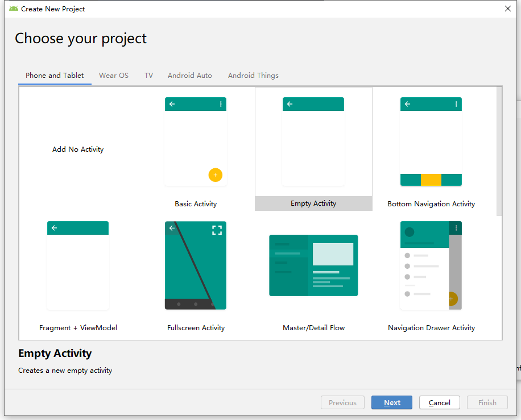Click the Cancel button
Image resolution: width=521 pixels, height=420 pixels.
tap(439, 402)
